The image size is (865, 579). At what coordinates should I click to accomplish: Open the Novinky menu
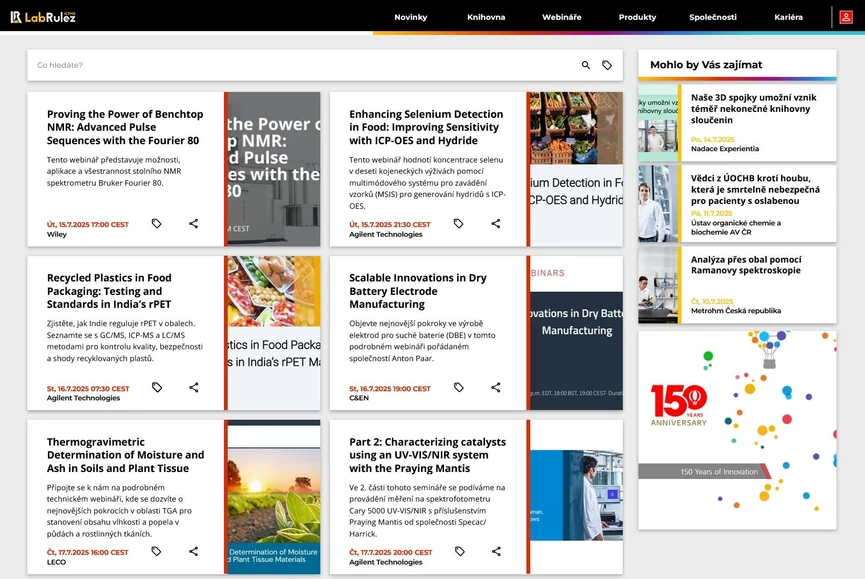point(410,17)
